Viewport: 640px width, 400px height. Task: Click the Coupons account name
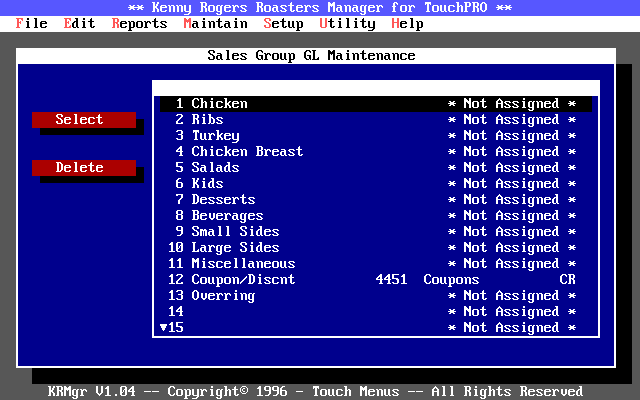pos(451,280)
